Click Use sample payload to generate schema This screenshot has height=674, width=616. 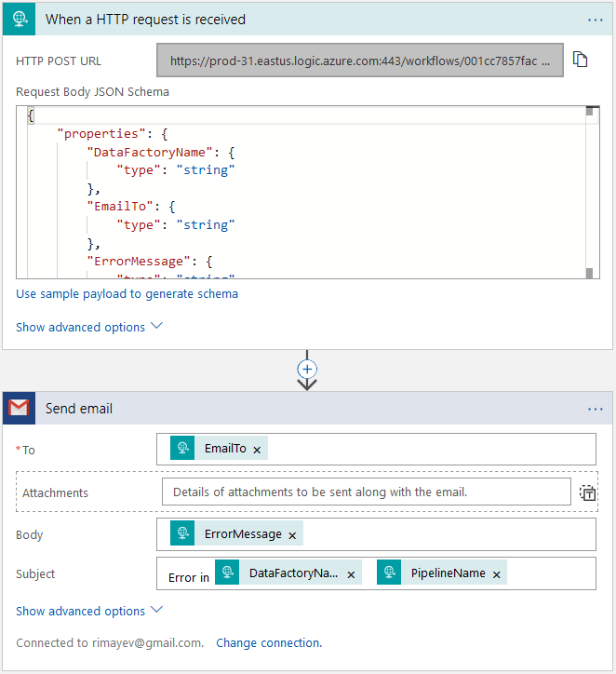(x=127, y=294)
